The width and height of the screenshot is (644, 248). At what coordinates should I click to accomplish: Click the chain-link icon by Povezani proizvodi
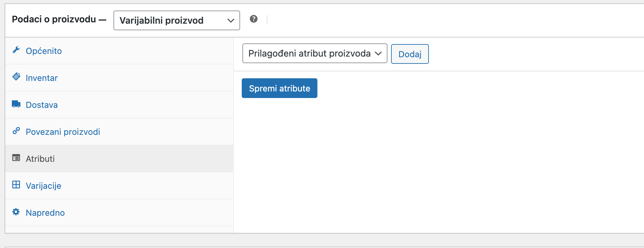16,131
